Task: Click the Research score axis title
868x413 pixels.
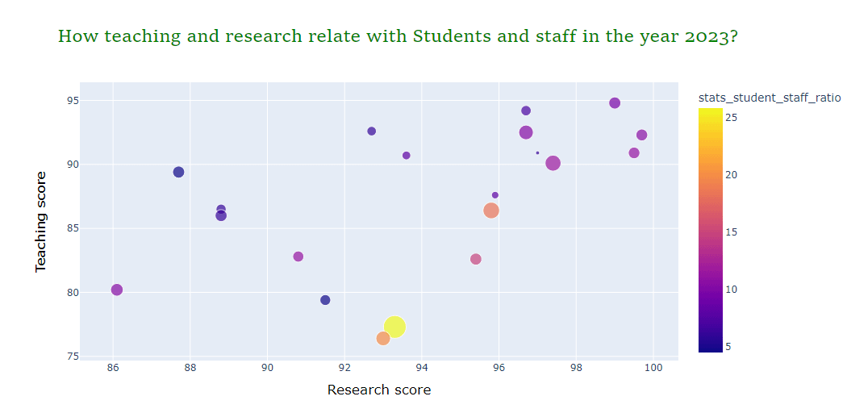Action: point(378,390)
